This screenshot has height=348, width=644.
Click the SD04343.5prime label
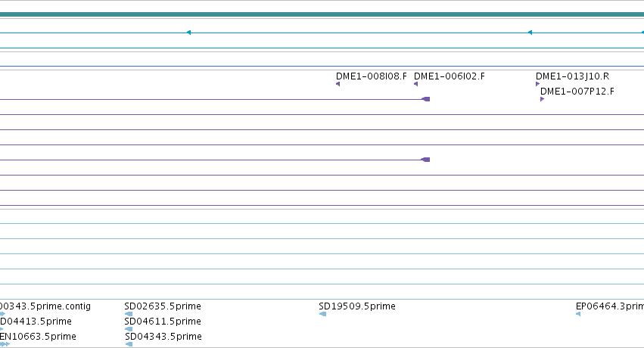click(x=163, y=337)
